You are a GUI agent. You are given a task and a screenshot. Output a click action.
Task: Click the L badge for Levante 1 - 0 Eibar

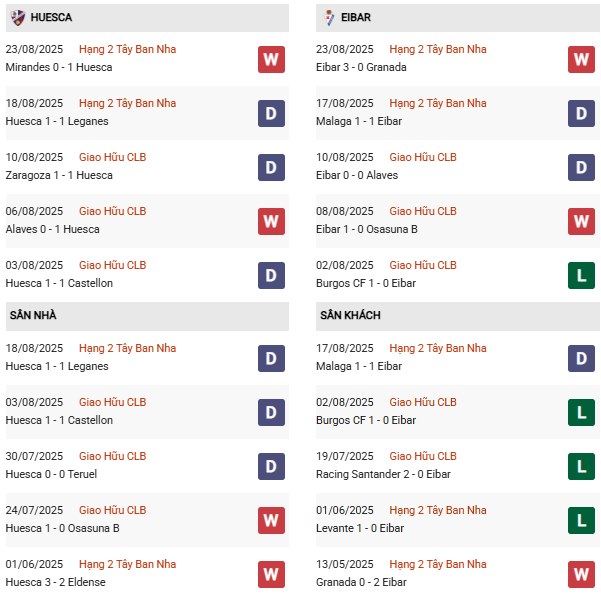[x=581, y=520]
